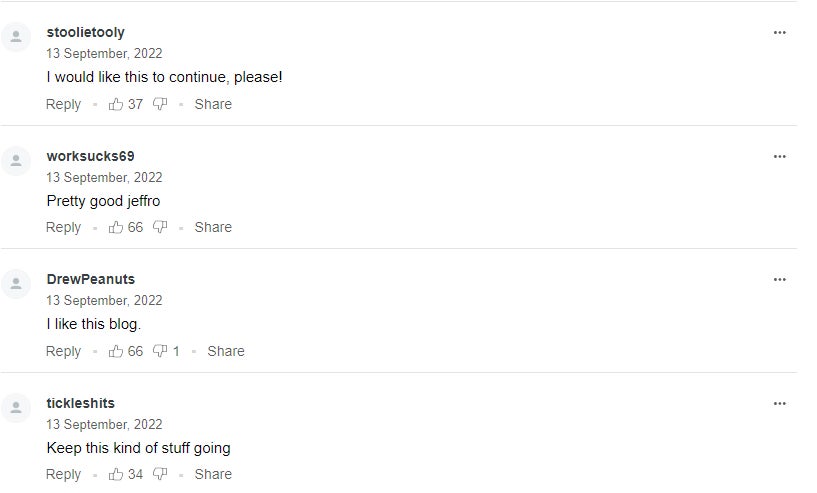Image resolution: width=817 pixels, height=493 pixels.
Task: Like stoolietooly's comment with thumbs up
Action: [x=116, y=104]
